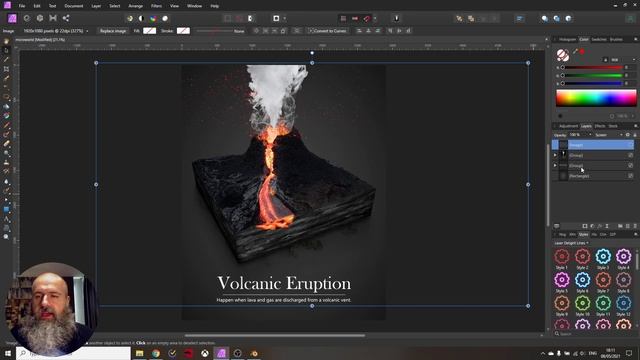Toggle visibility of second Group layer
The image size is (640, 360).
631,165
